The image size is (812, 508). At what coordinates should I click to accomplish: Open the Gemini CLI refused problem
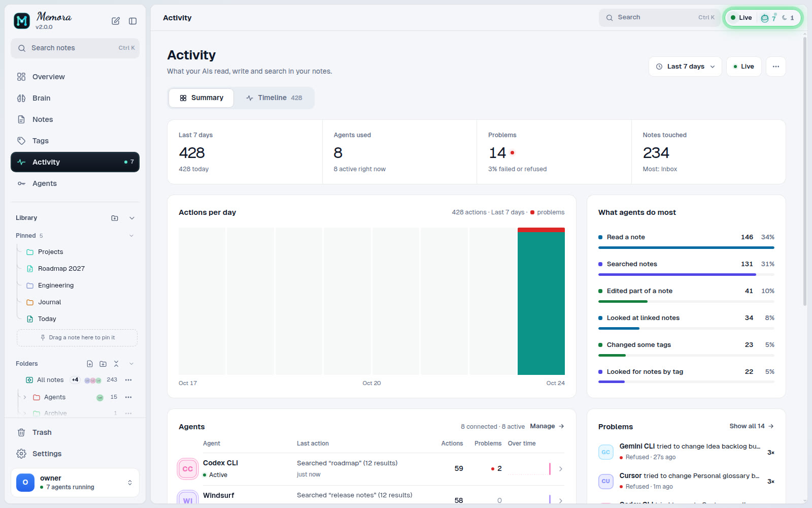tap(686, 452)
